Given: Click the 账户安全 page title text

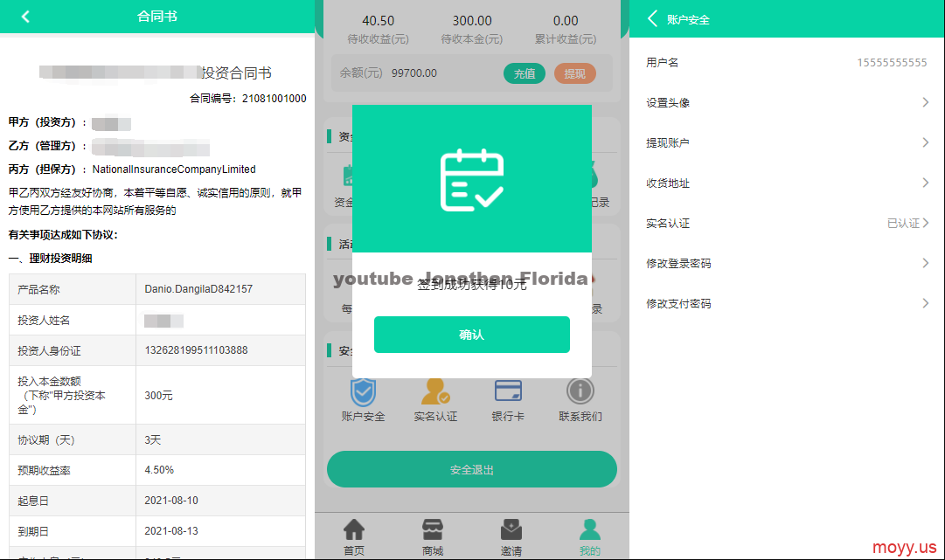Looking at the screenshot, I should pos(688,20).
